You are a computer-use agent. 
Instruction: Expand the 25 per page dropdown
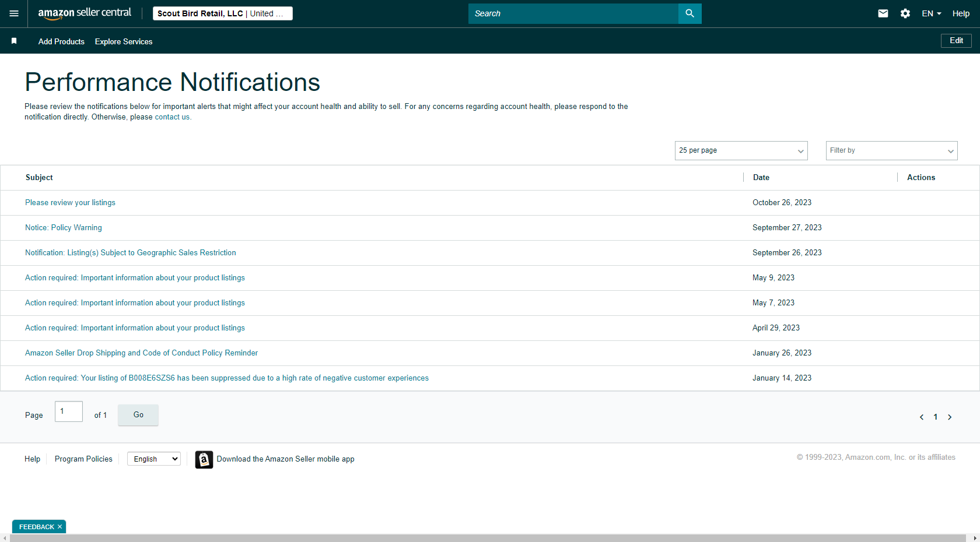(x=741, y=150)
